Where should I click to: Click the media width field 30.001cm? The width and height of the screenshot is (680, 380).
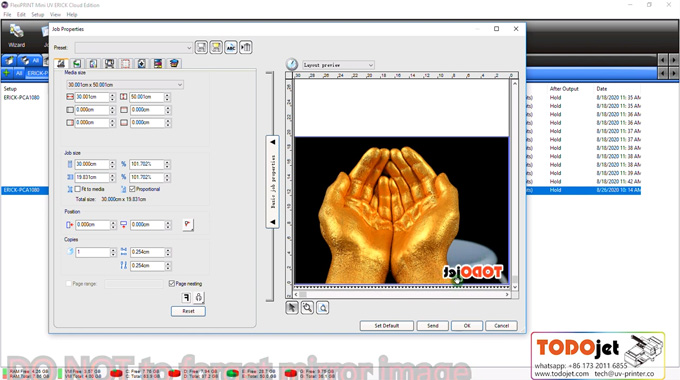tap(92, 97)
